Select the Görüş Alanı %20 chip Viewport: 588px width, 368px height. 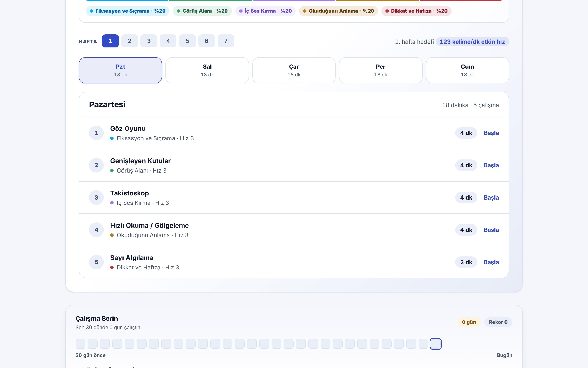tap(202, 11)
